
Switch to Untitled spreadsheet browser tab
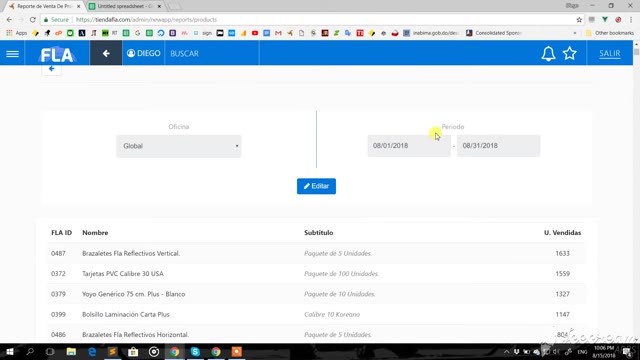point(124,6)
